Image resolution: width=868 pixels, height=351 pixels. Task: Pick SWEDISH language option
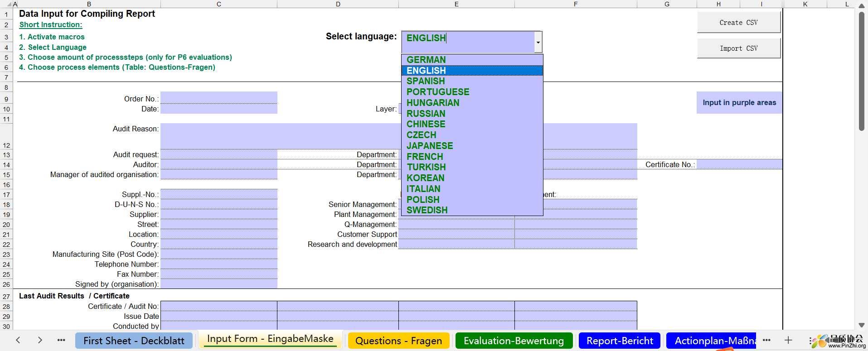click(472, 210)
